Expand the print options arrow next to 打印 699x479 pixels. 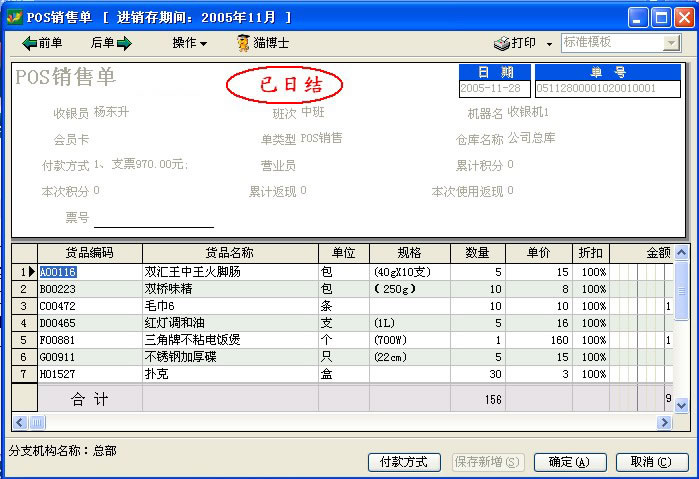[549, 44]
